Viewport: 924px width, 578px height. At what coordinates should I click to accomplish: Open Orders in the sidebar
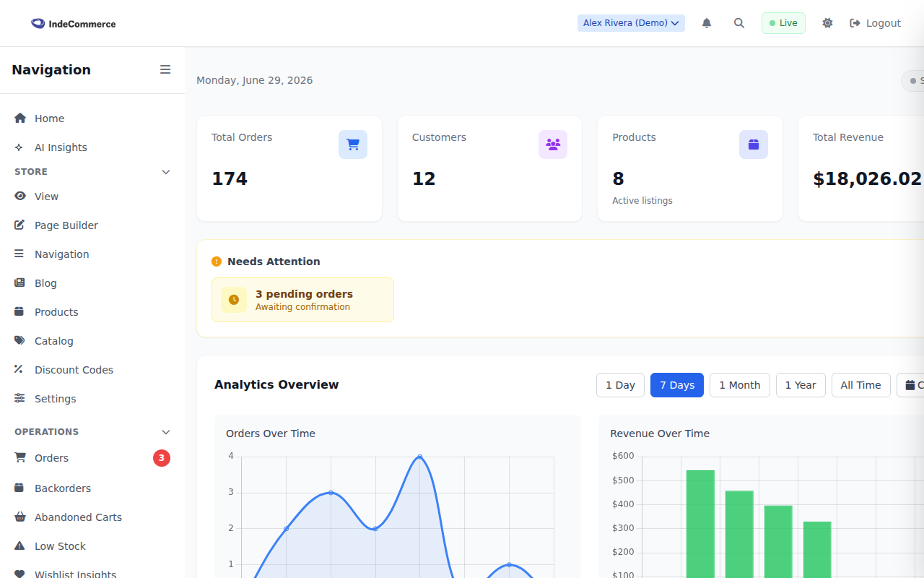coord(92,458)
